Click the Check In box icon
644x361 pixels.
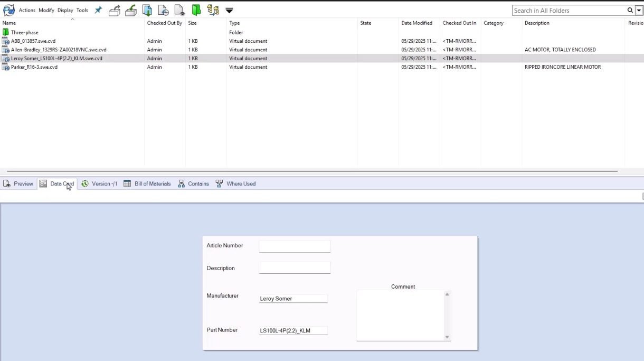131,10
